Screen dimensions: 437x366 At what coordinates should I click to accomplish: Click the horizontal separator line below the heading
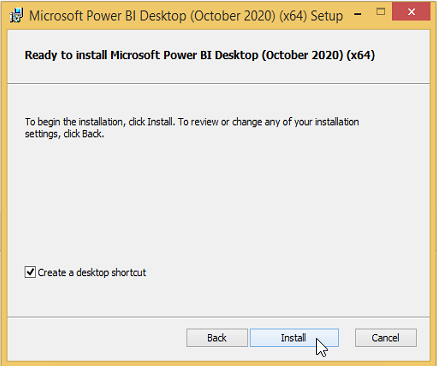tap(219, 83)
